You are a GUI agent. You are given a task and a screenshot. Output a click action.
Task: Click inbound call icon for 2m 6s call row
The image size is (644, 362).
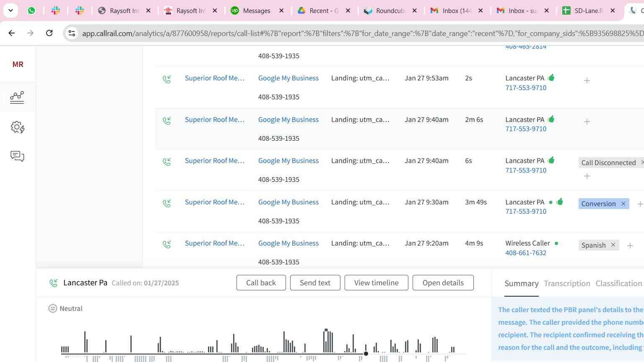pos(167,120)
